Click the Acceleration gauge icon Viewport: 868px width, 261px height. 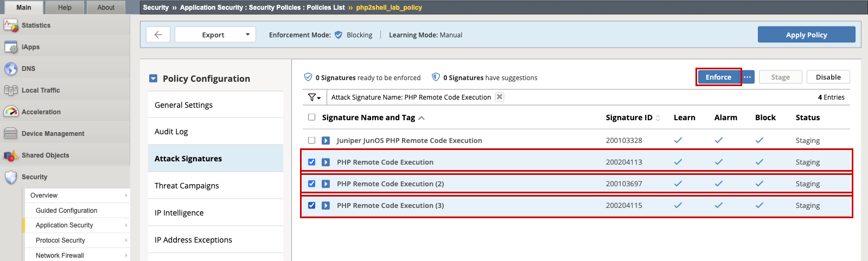pos(11,112)
